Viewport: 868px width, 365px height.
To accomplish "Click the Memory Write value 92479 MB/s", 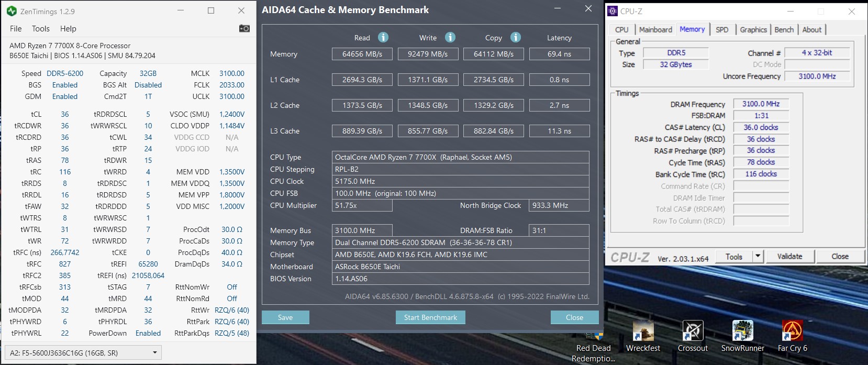I will point(428,54).
